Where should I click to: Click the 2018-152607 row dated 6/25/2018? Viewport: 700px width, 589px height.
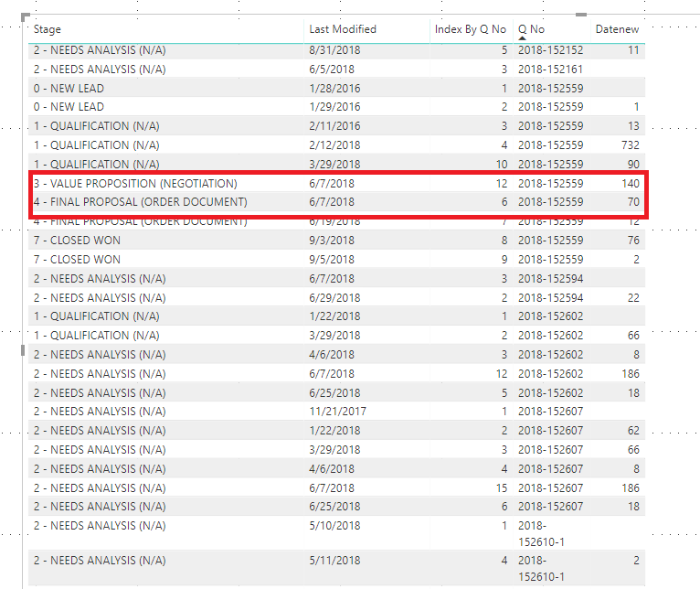click(336, 507)
